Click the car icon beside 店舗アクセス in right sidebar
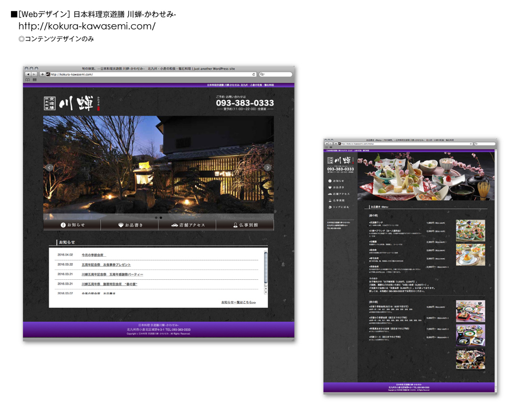Screen dimensions: 525x420 click(330, 194)
